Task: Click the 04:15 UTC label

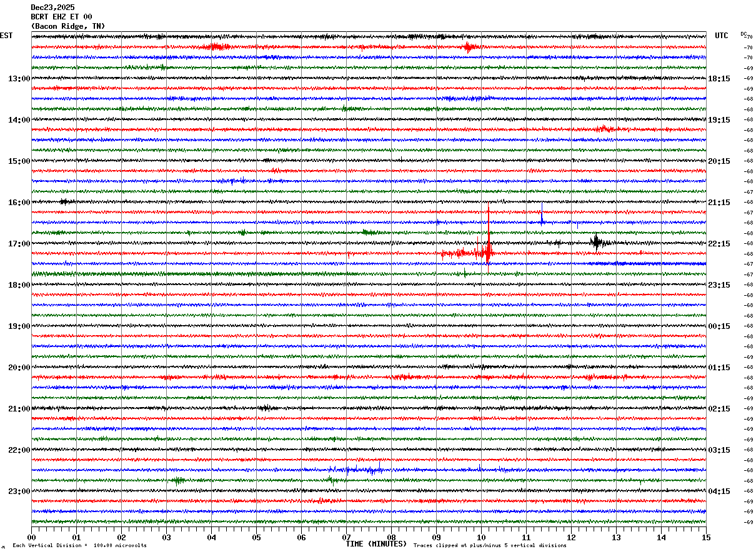Action: tap(719, 491)
